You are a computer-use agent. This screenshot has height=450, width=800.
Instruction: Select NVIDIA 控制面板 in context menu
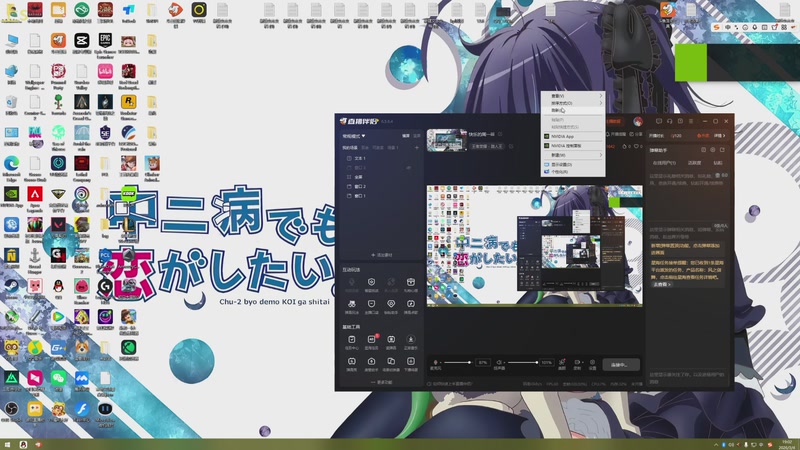(x=573, y=145)
